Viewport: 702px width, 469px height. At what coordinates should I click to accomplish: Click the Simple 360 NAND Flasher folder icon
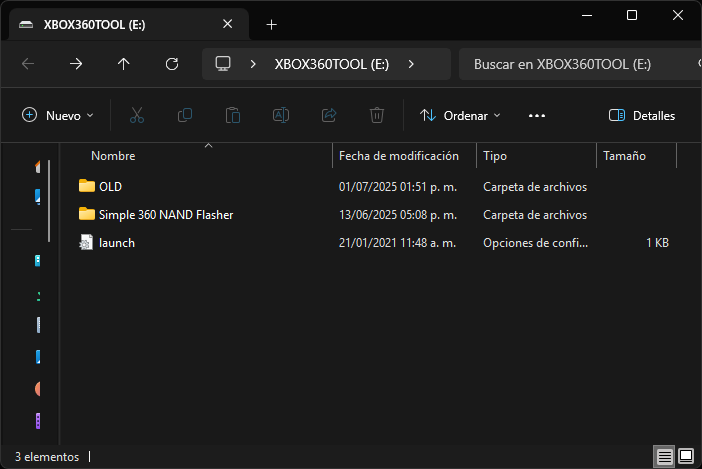[87, 214]
